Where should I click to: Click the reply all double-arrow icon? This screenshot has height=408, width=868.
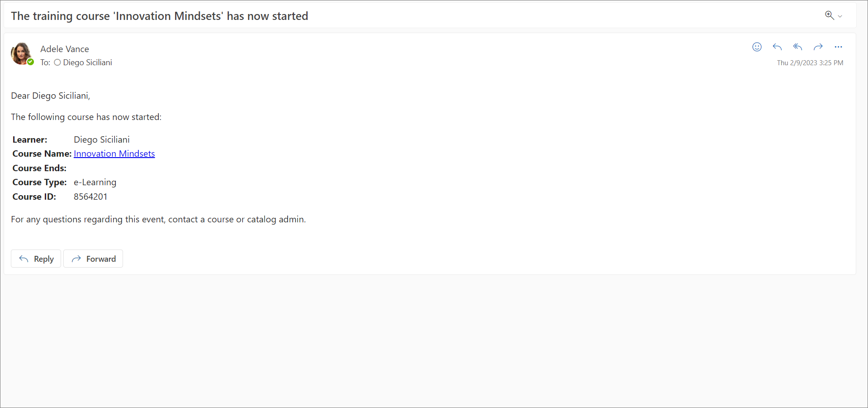(x=797, y=47)
